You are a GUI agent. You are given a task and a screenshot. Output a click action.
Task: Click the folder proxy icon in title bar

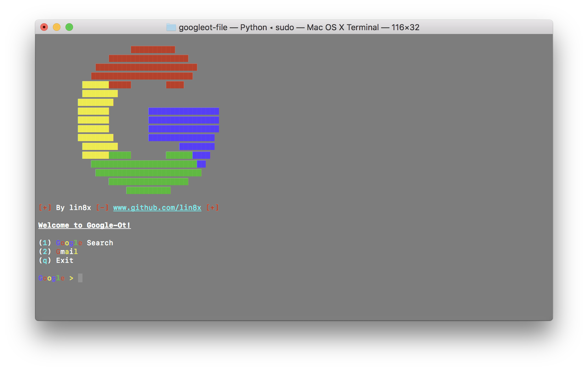pyautogui.click(x=171, y=27)
